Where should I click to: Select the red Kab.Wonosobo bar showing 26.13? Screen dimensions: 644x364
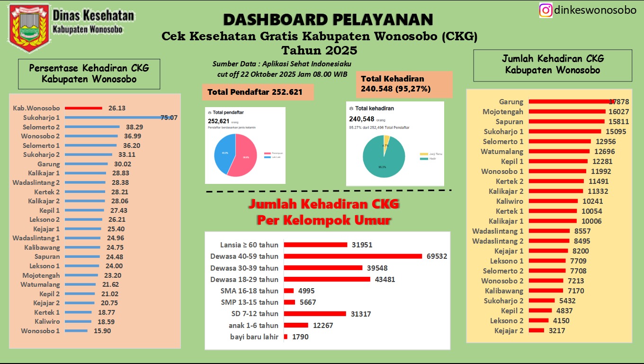(x=83, y=108)
